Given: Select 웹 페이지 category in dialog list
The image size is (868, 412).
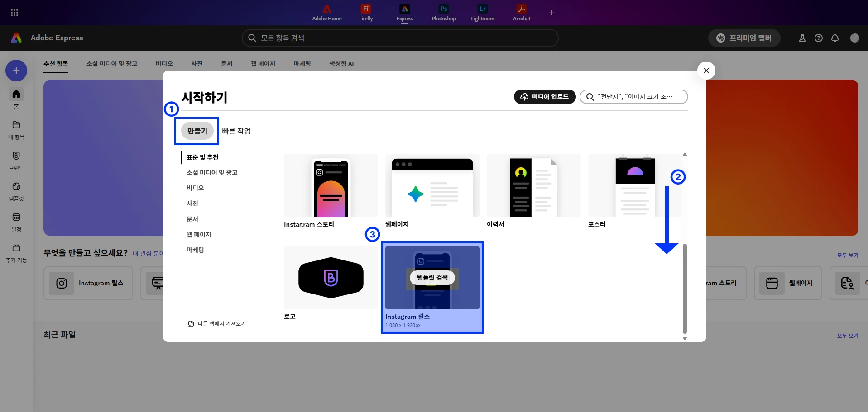Looking at the screenshot, I should (199, 234).
